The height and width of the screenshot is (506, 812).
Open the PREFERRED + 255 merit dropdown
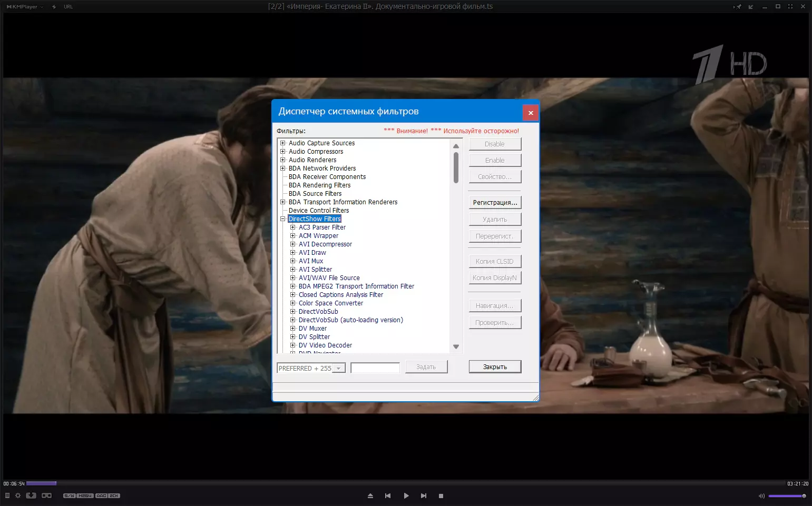tap(339, 368)
